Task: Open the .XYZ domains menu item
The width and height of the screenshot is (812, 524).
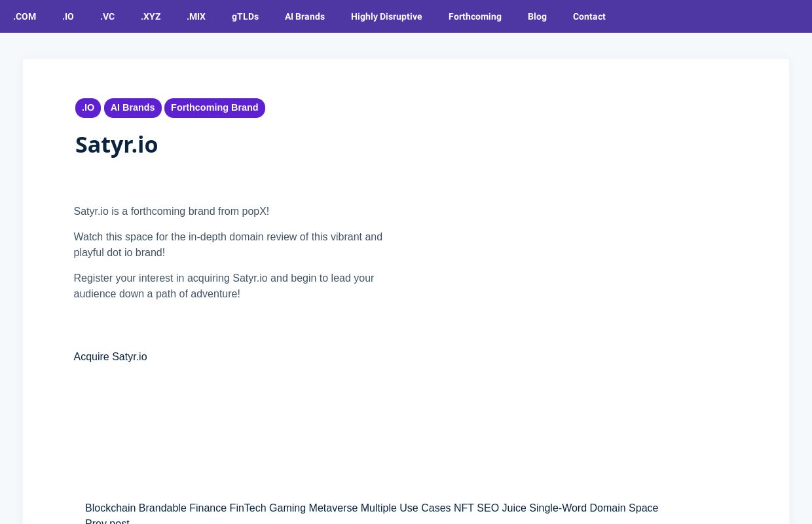Action: (x=151, y=16)
